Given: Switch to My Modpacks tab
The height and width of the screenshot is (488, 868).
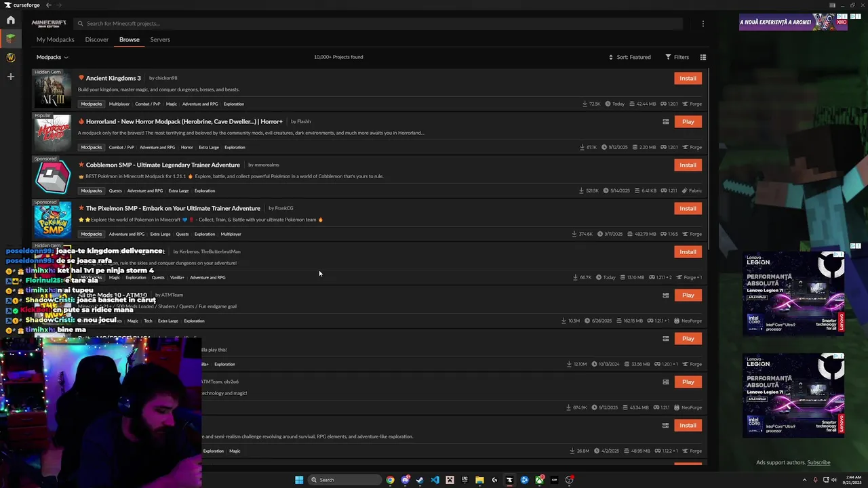Looking at the screenshot, I should click(x=55, y=39).
